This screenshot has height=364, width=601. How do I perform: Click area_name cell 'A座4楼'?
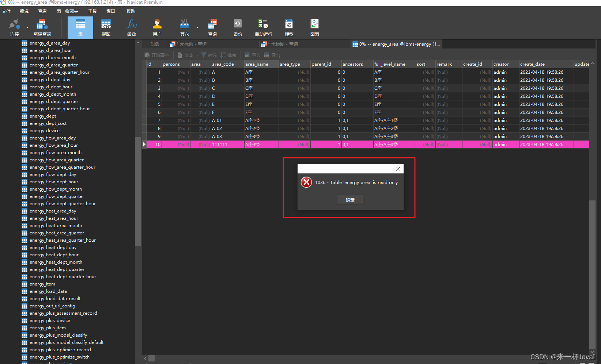coord(261,145)
